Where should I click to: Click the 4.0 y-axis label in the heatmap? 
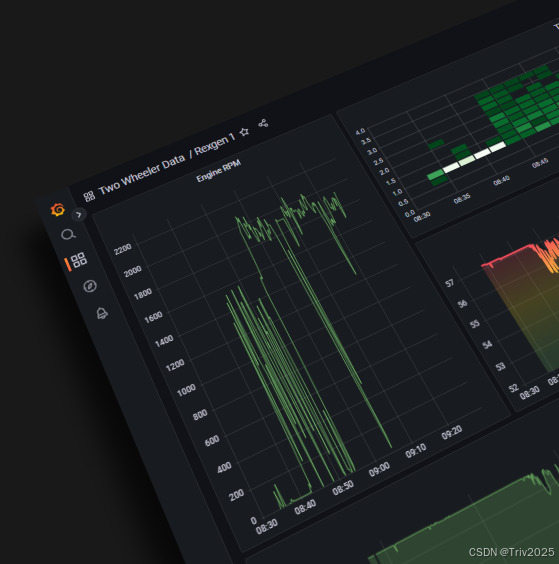click(x=360, y=132)
